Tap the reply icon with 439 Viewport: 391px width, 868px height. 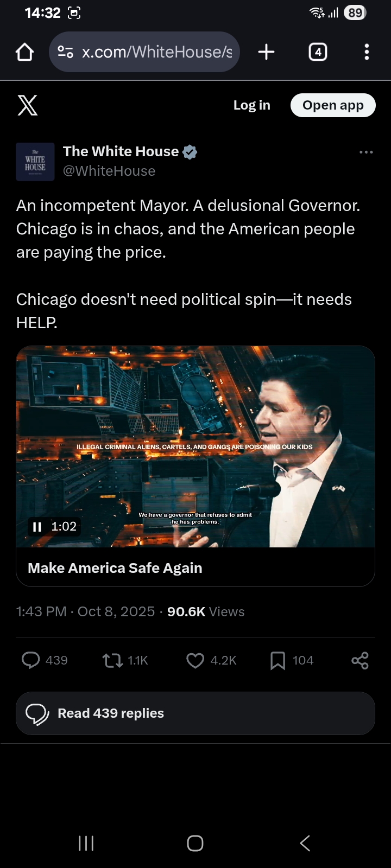[31, 660]
